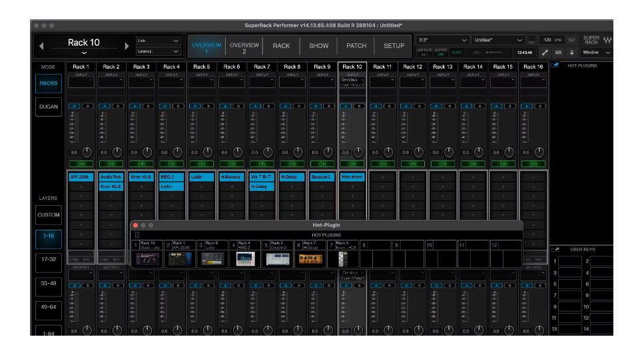Open the Rack tab

pyautogui.click(x=281, y=46)
